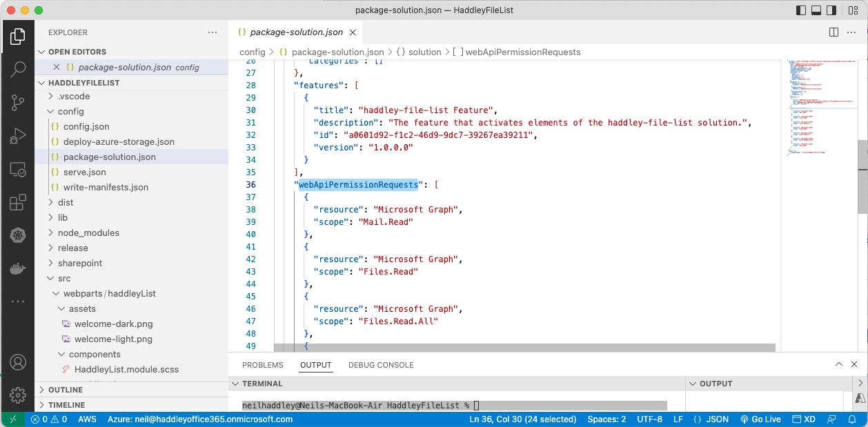Open the Extensions view
This screenshot has width=868, height=427.
click(18, 203)
